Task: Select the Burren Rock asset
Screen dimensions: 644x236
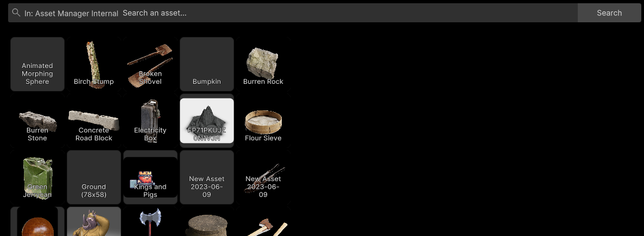Action: tap(263, 64)
